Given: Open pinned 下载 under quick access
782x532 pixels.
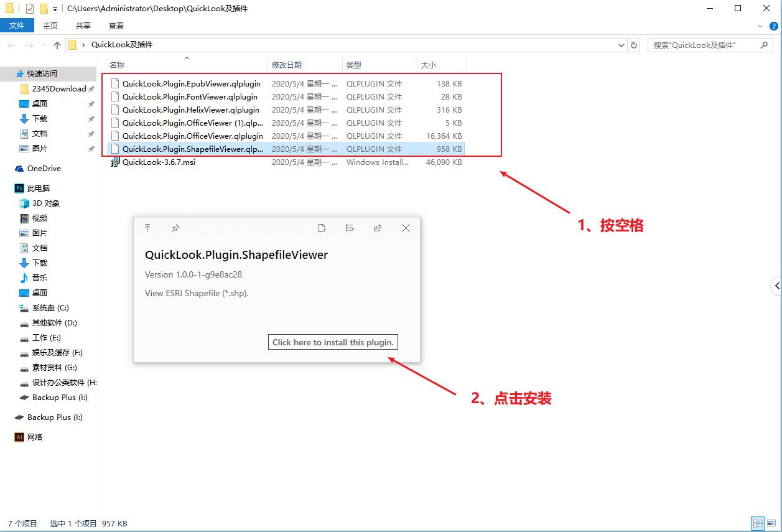Looking at the screenshot, I should click(x=40, y=118).
